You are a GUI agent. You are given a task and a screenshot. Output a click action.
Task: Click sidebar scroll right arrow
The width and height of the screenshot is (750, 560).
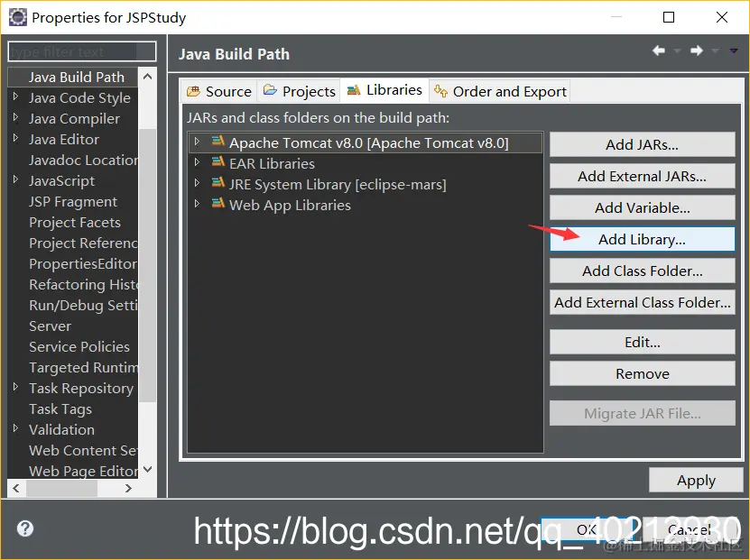point(128,488)
